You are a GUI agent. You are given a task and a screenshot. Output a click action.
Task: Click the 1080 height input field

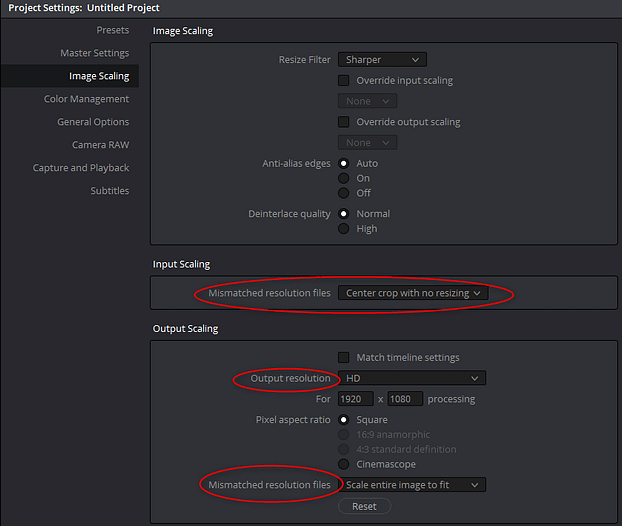pos(405,399)
